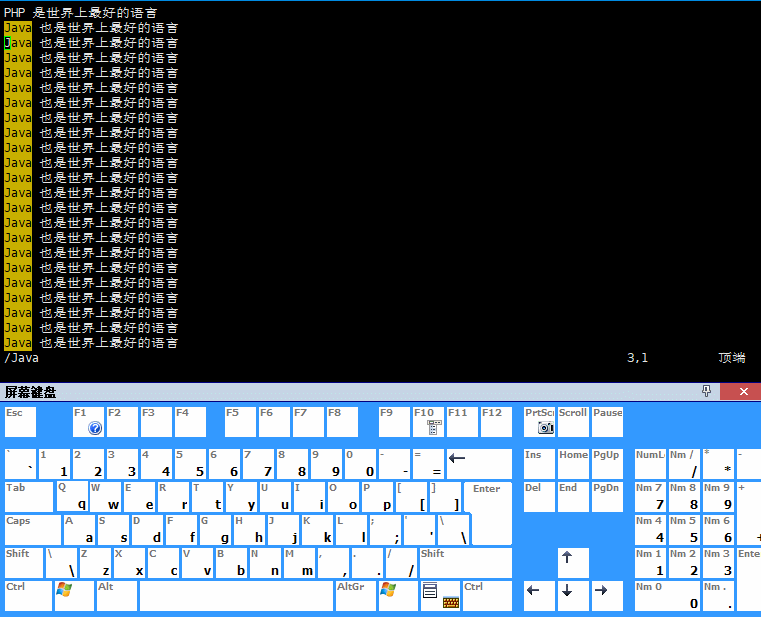Click the number 3 key

122,464
